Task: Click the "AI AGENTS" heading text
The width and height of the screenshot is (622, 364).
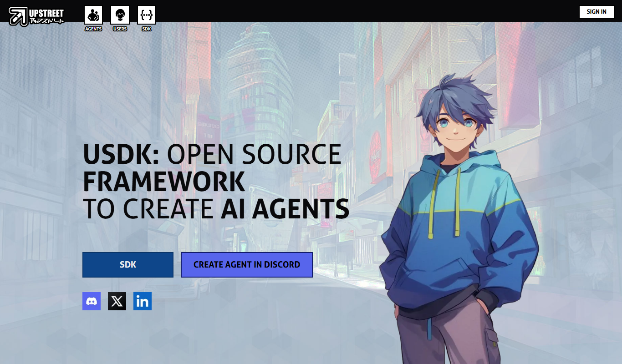Action: tap(285, 209)
